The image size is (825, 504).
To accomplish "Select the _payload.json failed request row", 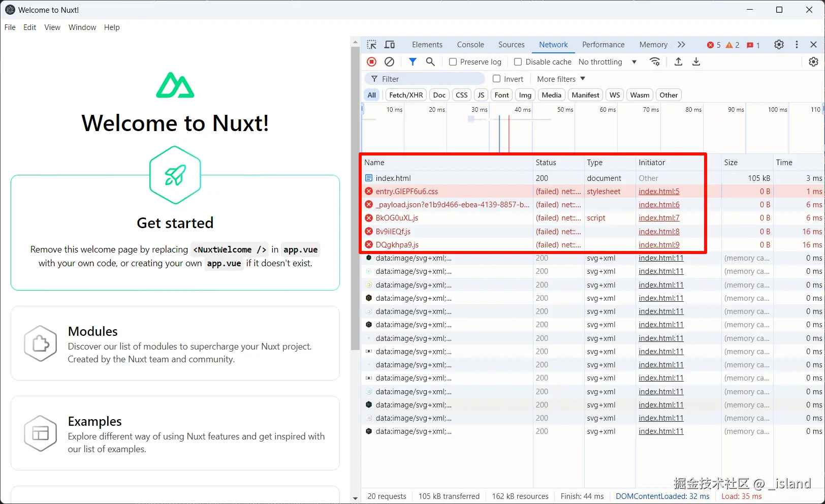I will [x=593, y=205].
